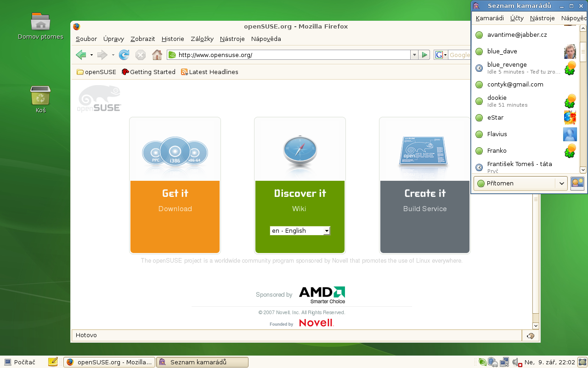
Task: Click the openSUSE logo on the web page
Action: click(x=99, y=98)
